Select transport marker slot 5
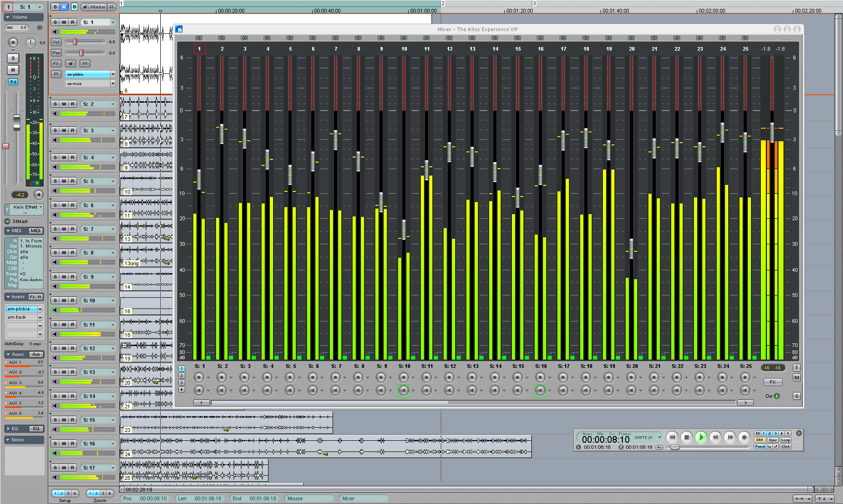 pos(788,433)
